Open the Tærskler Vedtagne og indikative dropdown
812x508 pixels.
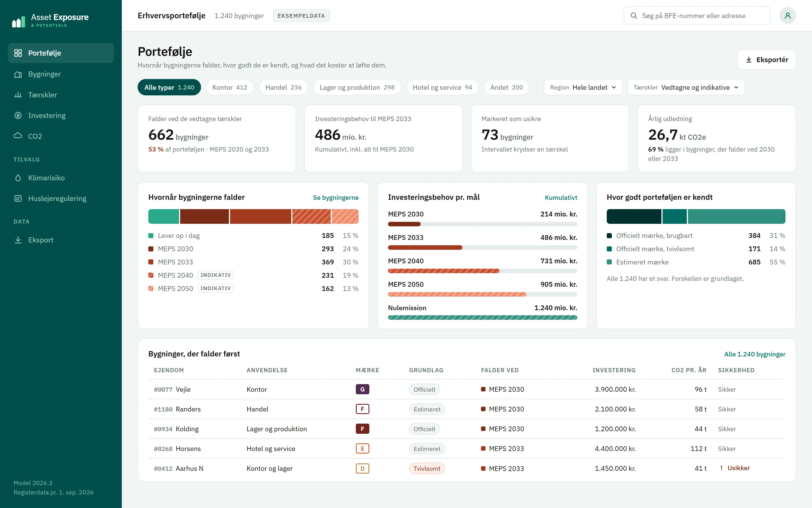[x=686, y=87]
